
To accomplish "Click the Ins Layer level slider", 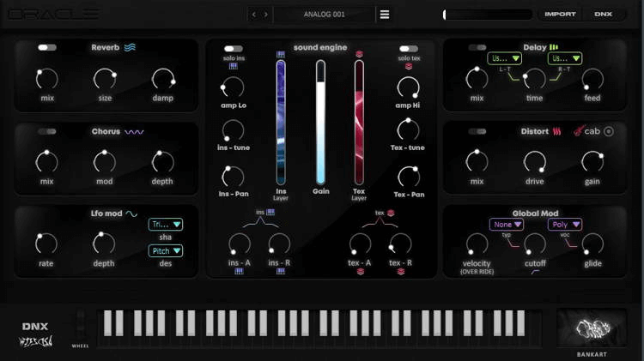I will click(x=281, y=123).
